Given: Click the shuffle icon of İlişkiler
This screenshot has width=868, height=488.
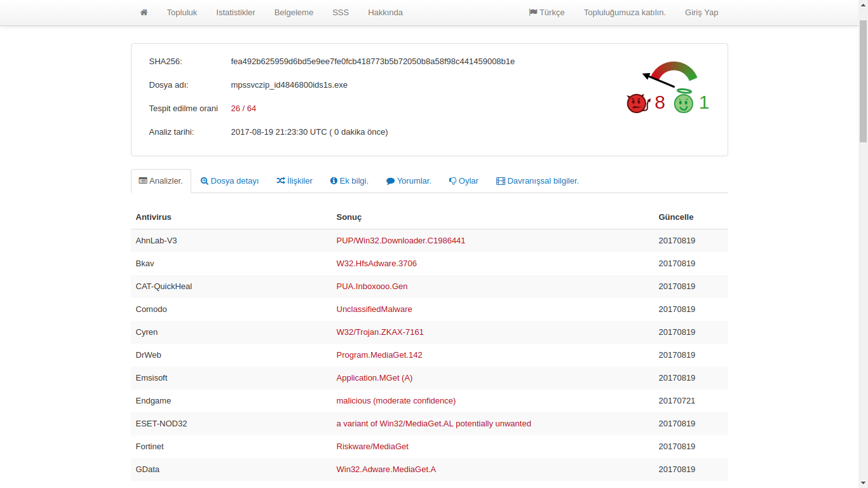Looking at the screenshot, I should click(281, 181).
